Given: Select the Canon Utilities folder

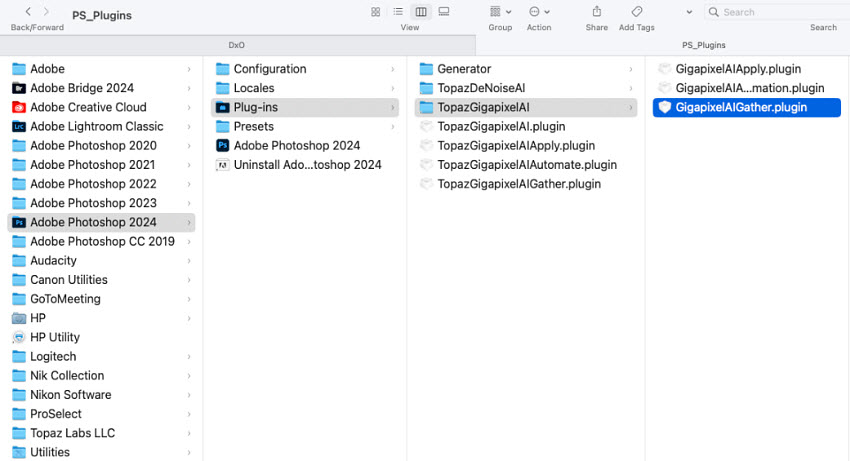Looking at the screenshot, I should click(101, 280).
